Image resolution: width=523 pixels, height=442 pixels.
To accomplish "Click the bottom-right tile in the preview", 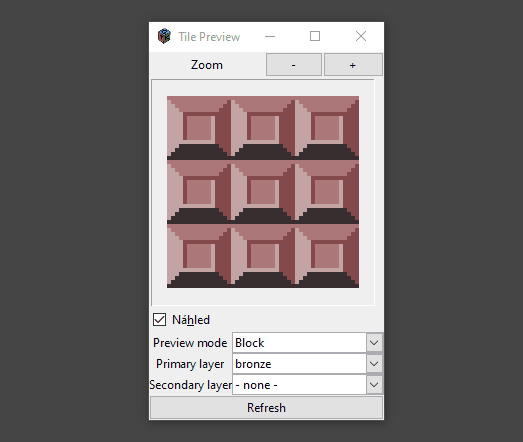I will (327, 256).
